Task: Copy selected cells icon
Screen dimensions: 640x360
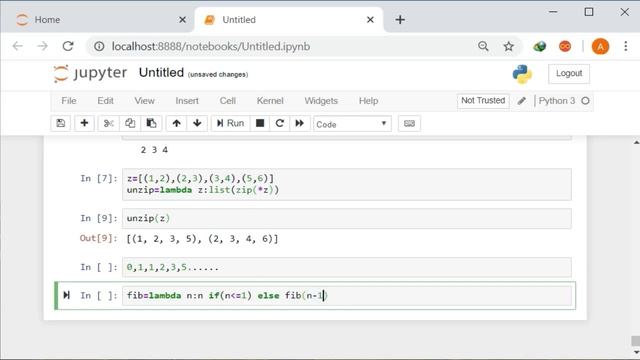Action: coord(130,123)
